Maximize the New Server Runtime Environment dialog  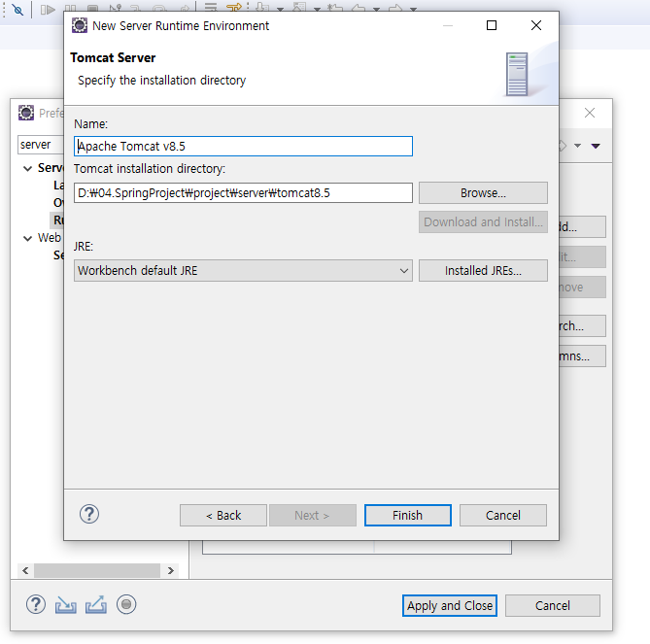[x=492, y=25]
